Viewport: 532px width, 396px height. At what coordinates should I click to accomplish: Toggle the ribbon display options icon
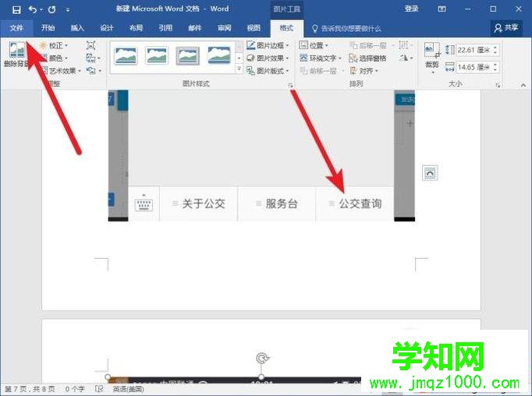pos(442,9)
